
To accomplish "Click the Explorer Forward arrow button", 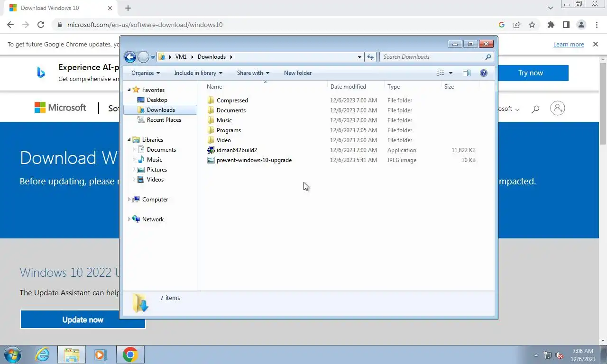I will coord(143,57).
